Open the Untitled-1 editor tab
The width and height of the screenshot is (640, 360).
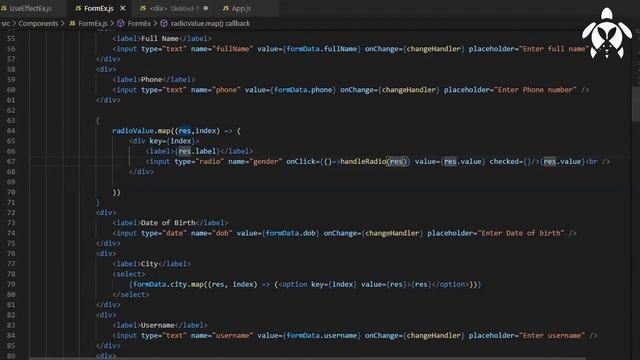coord(173,8)
